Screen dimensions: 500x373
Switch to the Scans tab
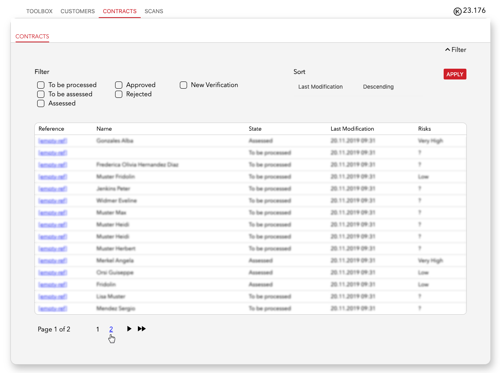154,11
